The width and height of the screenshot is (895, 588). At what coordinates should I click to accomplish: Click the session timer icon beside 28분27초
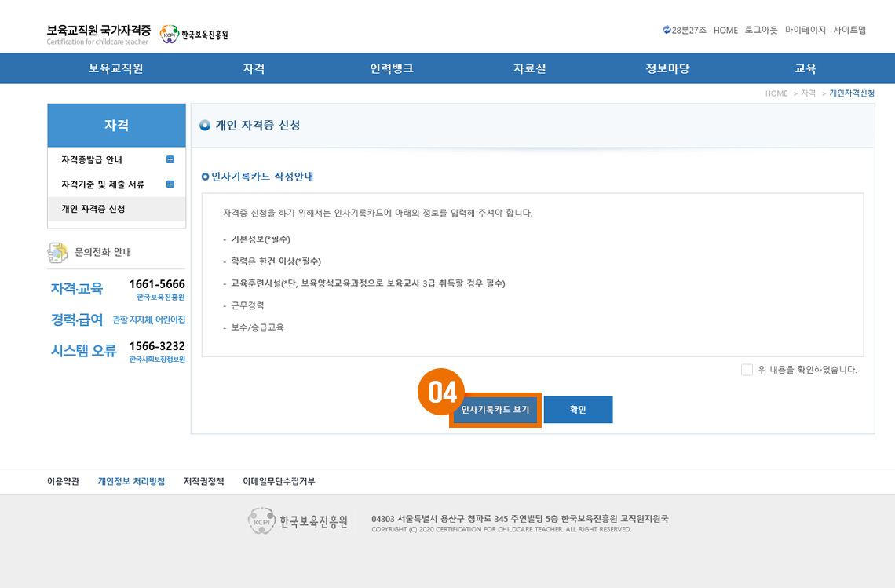pos(667,30)
